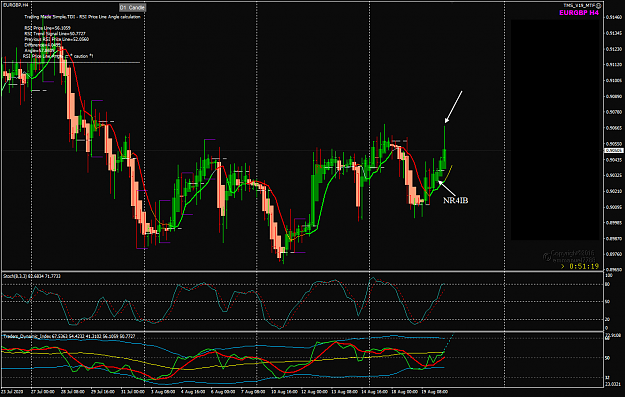
Task: Select the Stoch(8,3,3) indicator label
Action: click(x=32, y=276)
